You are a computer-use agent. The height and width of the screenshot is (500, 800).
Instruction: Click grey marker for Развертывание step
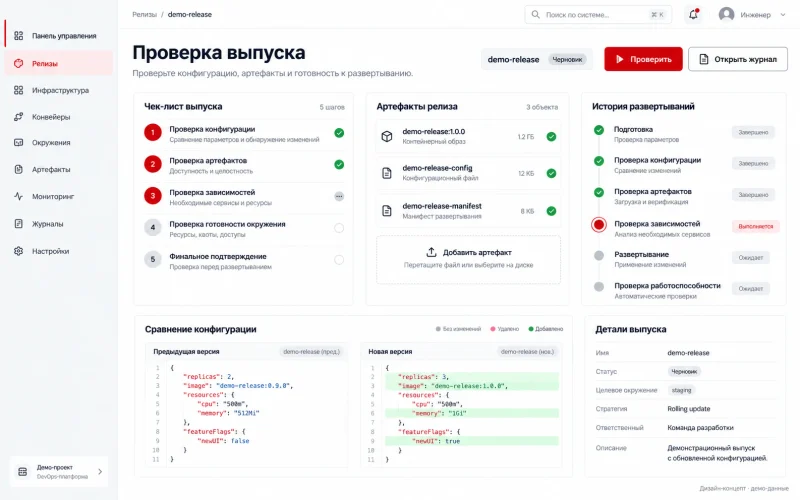click(599, 256)
